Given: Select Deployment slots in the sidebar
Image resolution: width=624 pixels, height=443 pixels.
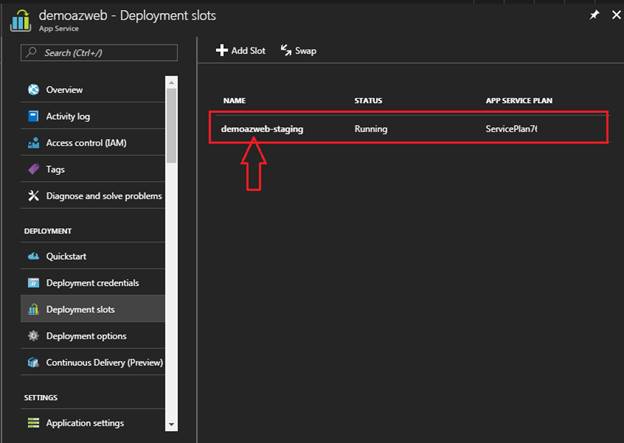Looking at the screenshot, I should [x=80, y=309].
